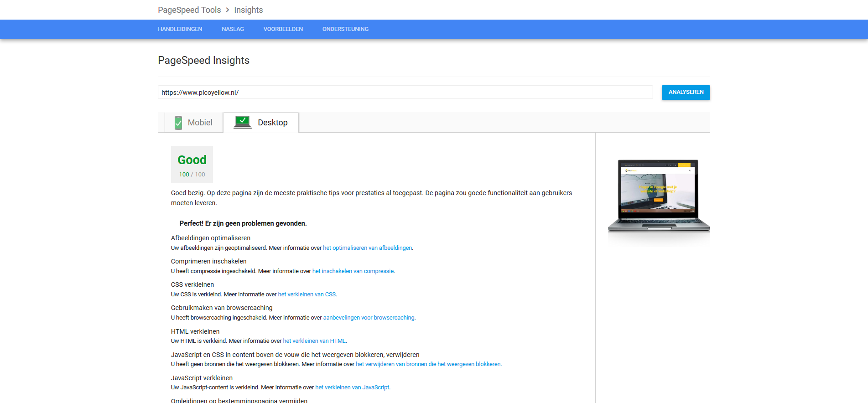Viewport: 868px width, 403px height.
Task: Open the Voorbeelden menu item
Action: pyautogui.click(x=283, y=29)
